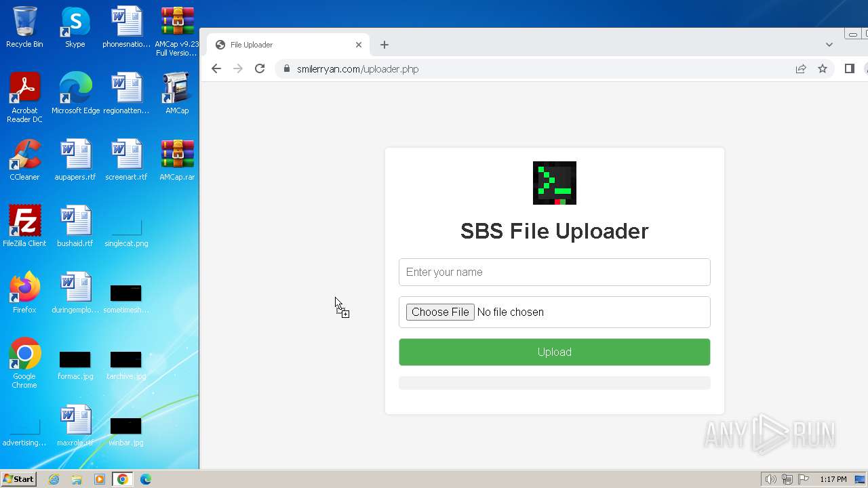Open the FileZilla Client shortcut
The width and height of the screenshot is (868, 488).
(x=24, y=226)
